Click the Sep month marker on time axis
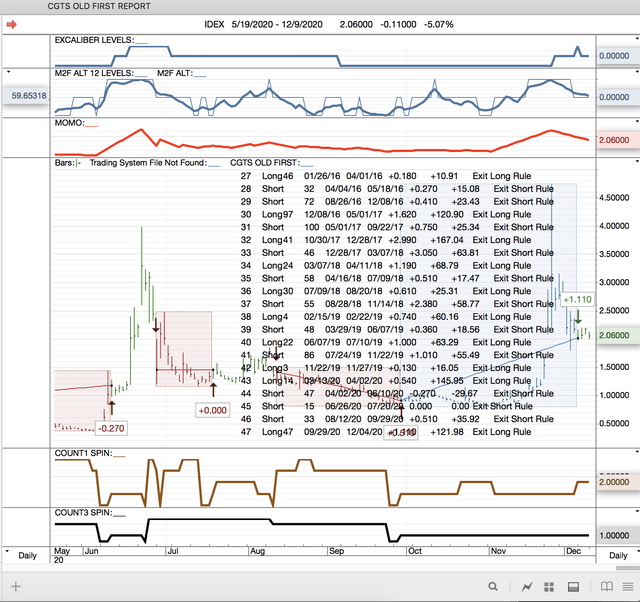Screen dimensions: 640x602 [336, 551]
